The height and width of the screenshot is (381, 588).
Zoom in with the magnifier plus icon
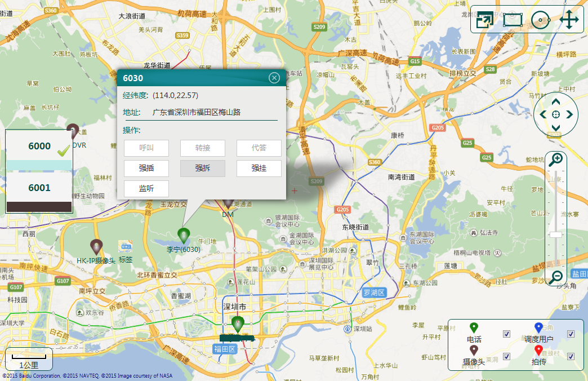coord(556,160)
